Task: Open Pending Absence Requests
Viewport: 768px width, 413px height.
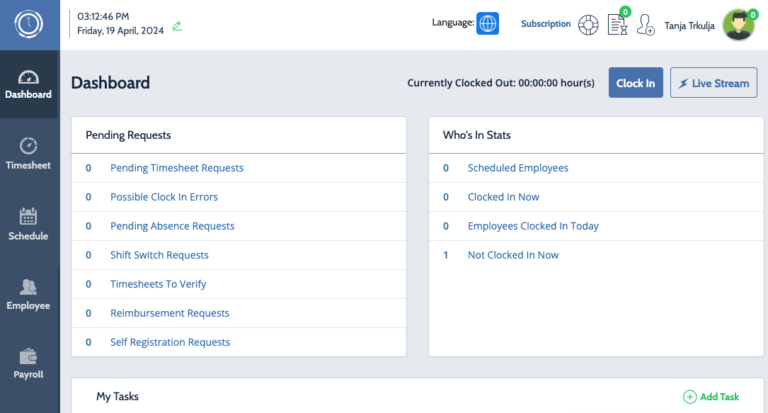Action: [x=172, y=226]
